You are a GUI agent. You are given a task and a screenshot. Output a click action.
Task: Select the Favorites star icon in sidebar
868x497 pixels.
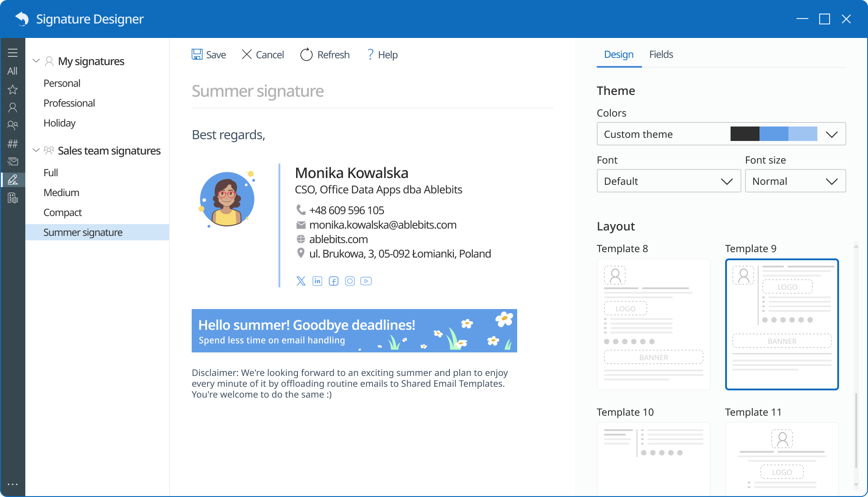point(13,89)
